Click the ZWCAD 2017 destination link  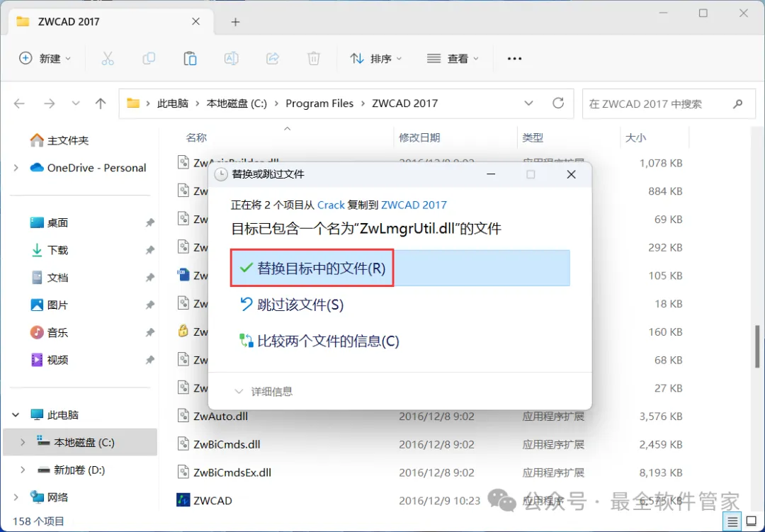point(414,205)
